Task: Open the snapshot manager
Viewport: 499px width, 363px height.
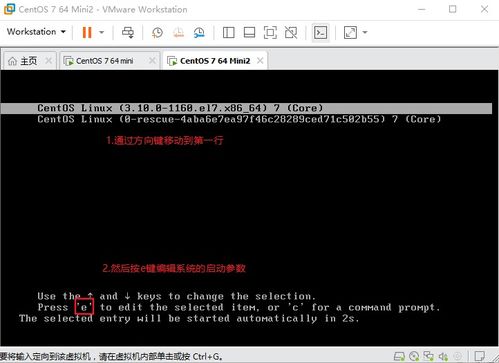Action: 199,32
